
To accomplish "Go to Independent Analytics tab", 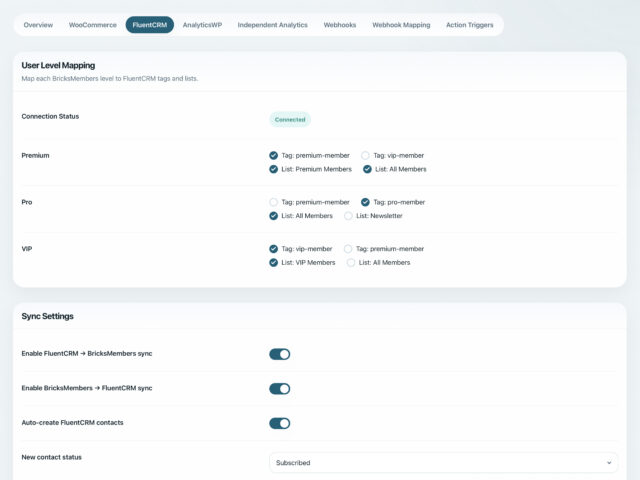I will click(x=273, y=25).
